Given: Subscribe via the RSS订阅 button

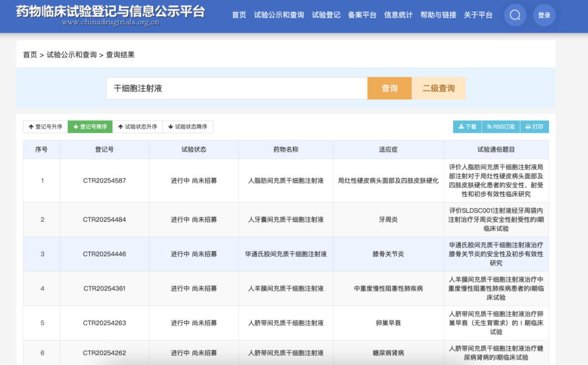Looking at the screenshot, I should tap(500, 127).
